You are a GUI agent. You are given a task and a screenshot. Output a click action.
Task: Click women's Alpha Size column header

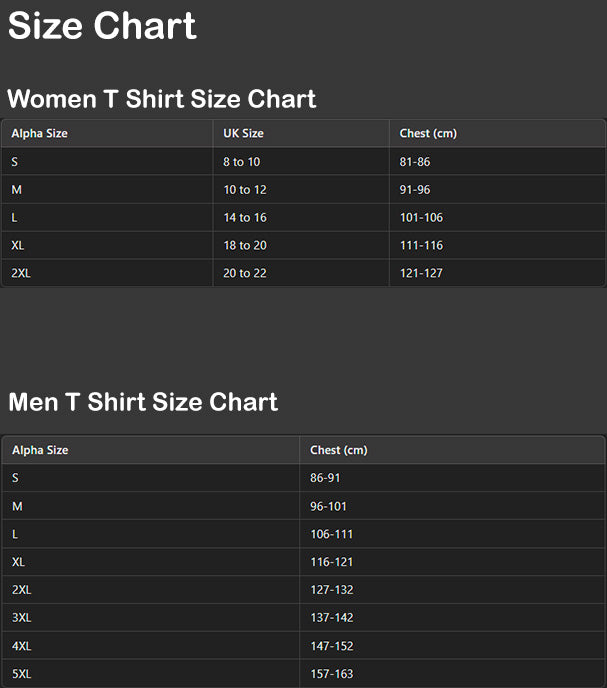coord(40,133)
